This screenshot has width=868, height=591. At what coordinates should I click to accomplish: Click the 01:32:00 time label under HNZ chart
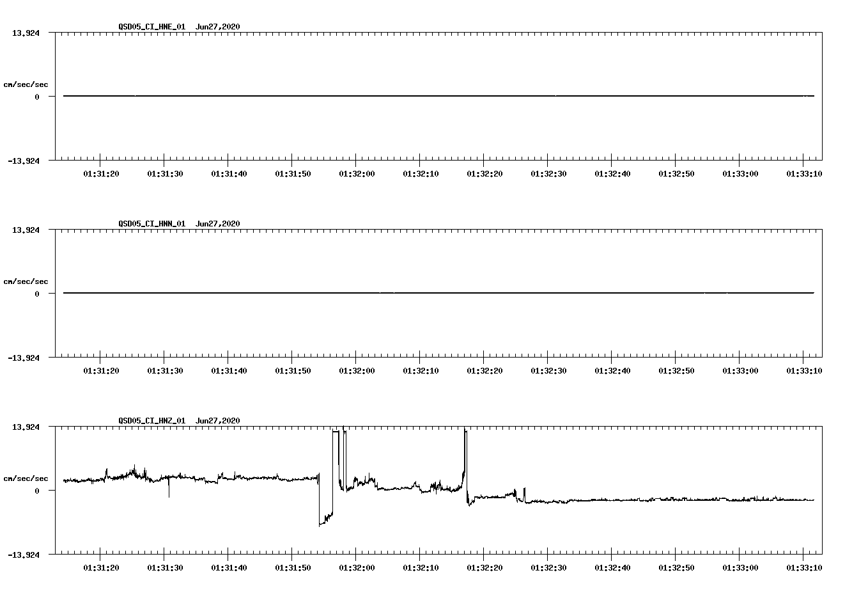357,568
